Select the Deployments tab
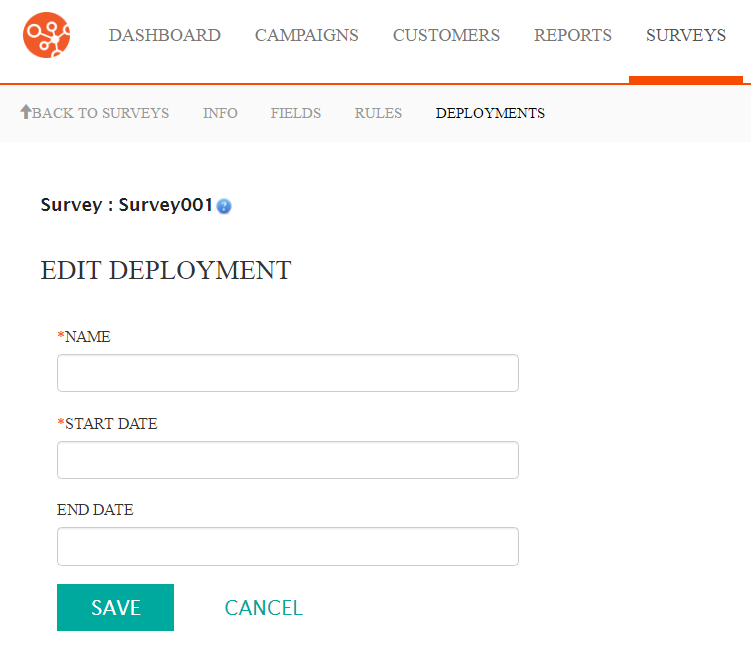 click(490, 113)
